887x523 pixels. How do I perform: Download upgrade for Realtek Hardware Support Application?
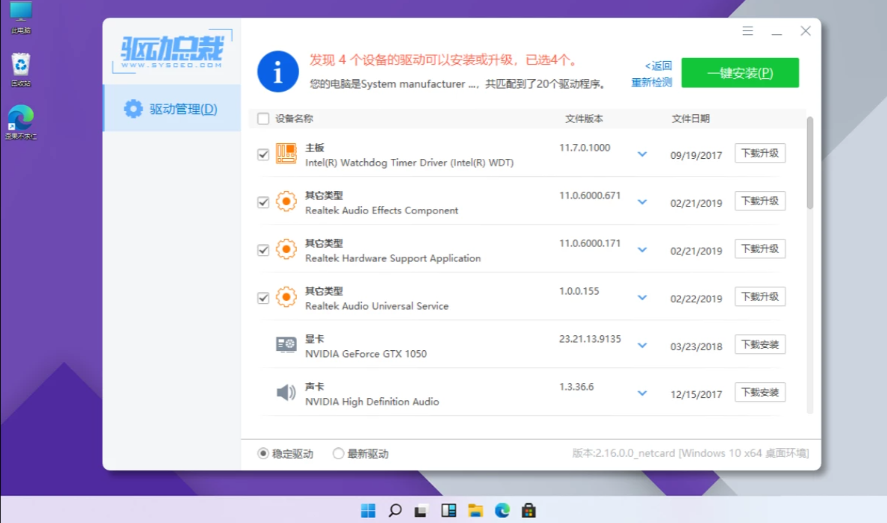(760, 249)
